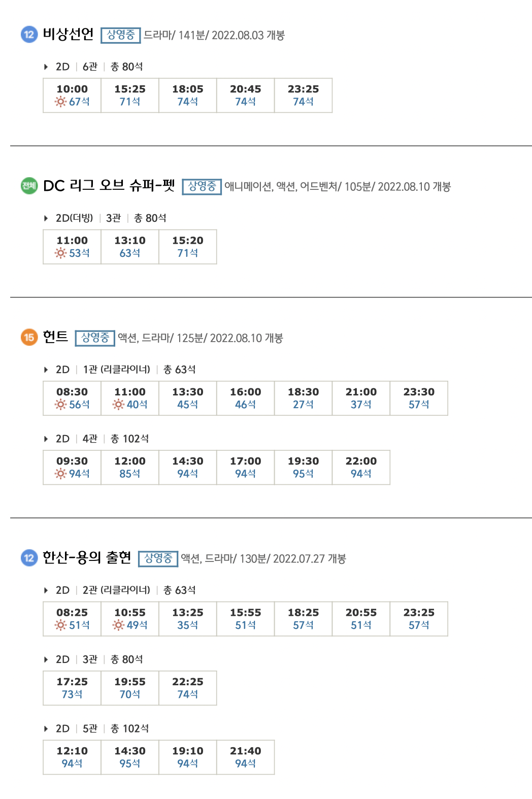
Task: Click the sun icon on 헌트 08:30 showtime
Action: 60,405
